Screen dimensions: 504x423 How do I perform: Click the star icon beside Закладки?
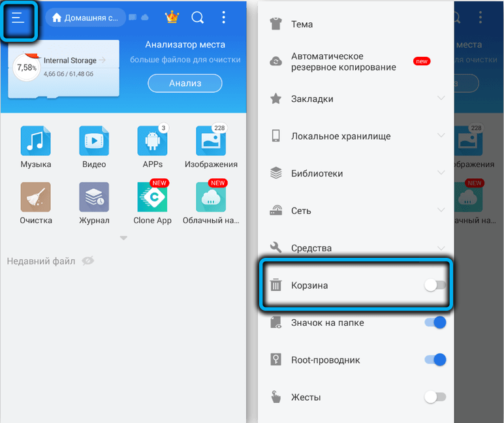coord(276,99)
